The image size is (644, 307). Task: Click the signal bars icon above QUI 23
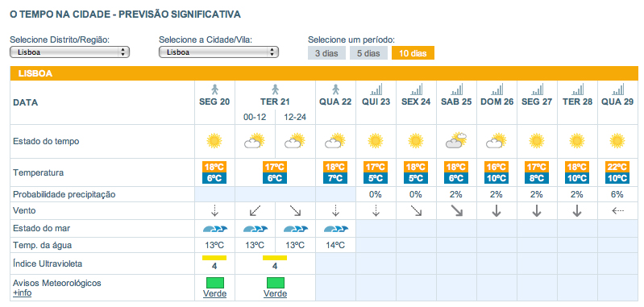(x=376, y=89)
